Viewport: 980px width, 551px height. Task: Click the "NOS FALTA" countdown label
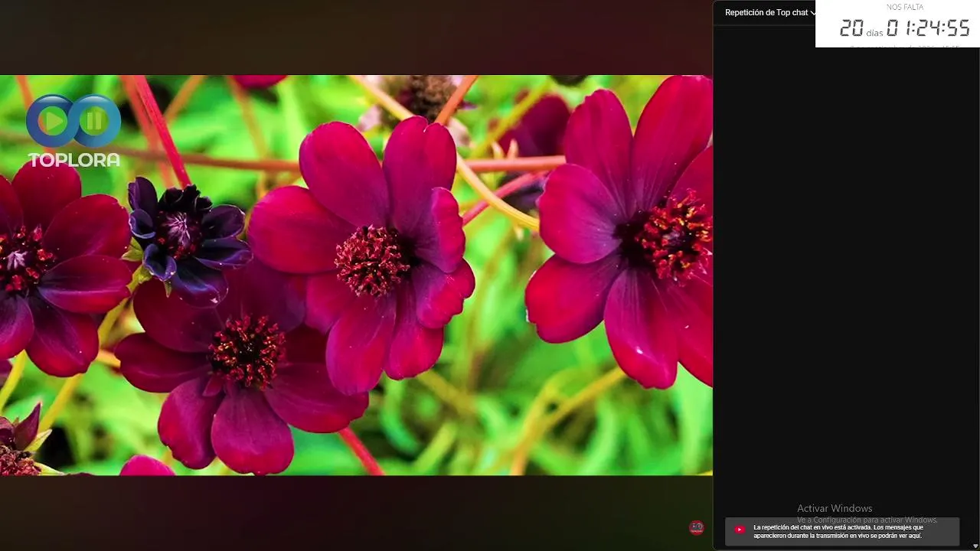pyautogui.click(x=905, y=7)
